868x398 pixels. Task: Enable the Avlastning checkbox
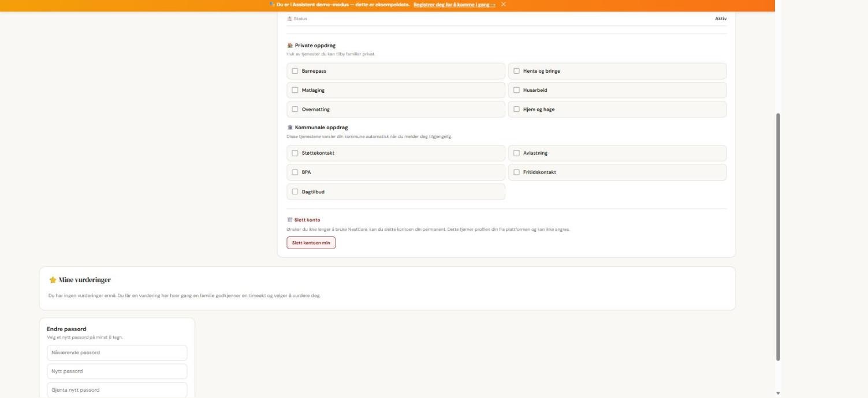point(517,153)
